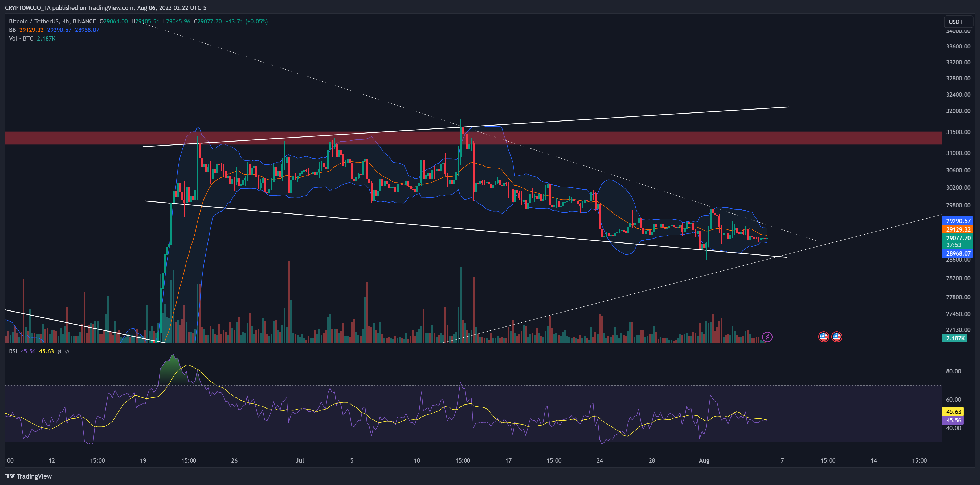The image size is (980, 485).
Task: Click the close price C29077.70 in header
Action: click(208, 21)
